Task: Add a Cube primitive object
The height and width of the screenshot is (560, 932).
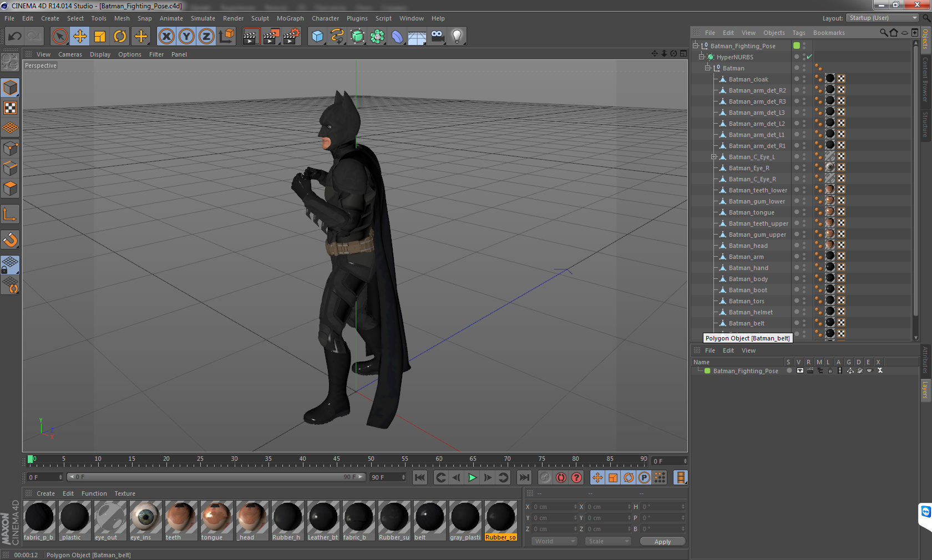Action: [317, 37]
